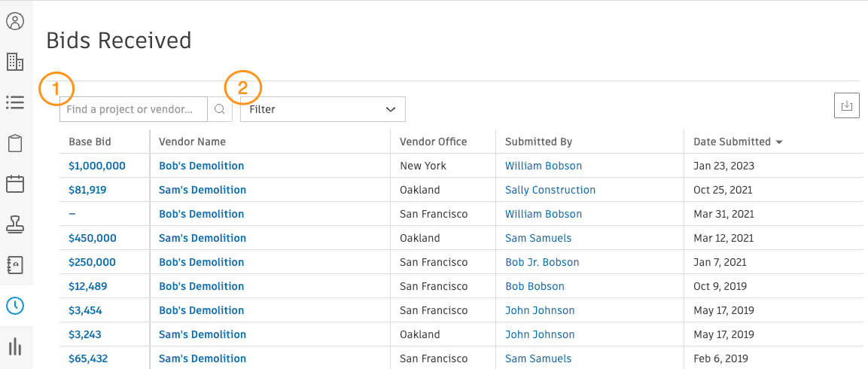The height and width of the screenshot is (369, 868).
Task: Select the clipboard icon in sidebar
Action: (15, 142)
